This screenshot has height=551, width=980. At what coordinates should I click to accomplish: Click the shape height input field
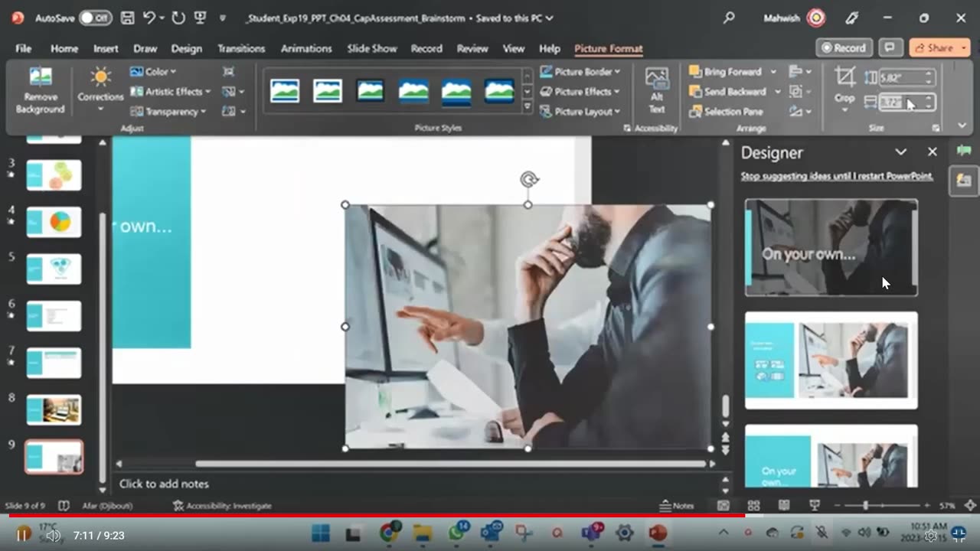[900, 77]
